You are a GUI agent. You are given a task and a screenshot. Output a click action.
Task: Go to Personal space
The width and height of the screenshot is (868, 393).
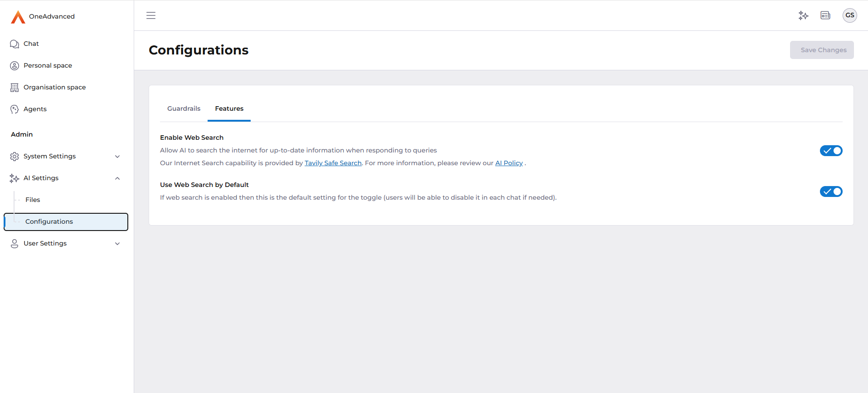tap(48, 65)
